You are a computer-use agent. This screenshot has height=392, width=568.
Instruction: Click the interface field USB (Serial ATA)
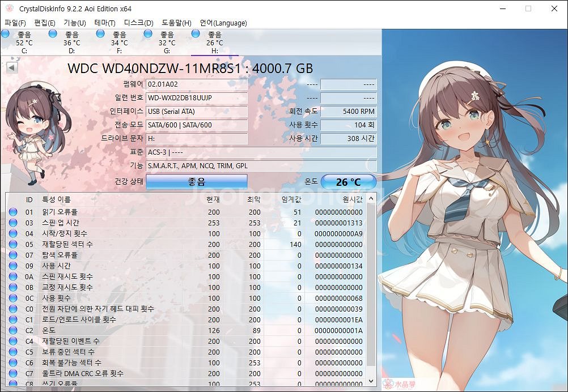(x=197, y=112)
